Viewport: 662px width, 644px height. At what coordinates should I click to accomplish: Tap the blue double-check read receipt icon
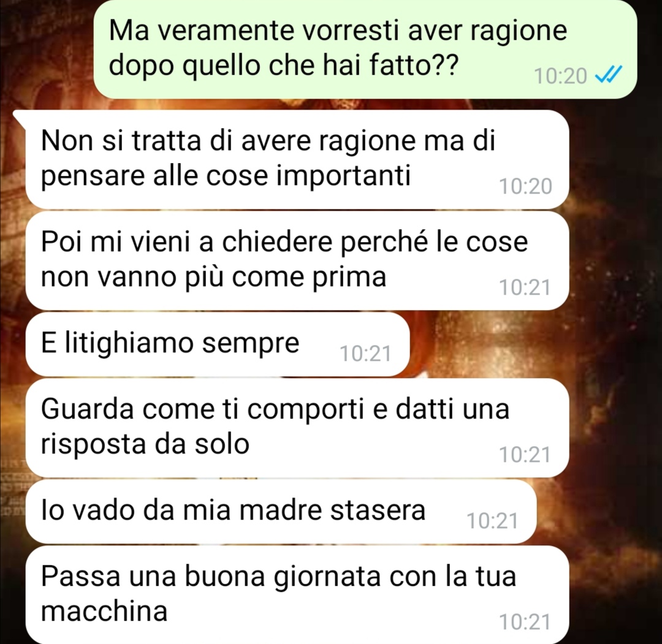coord(609,75)
